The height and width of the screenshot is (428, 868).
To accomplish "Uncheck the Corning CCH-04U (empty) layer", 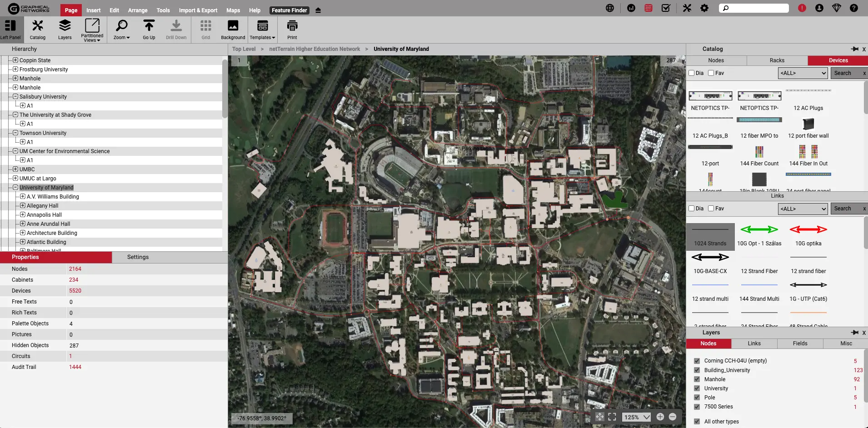I will click(x=697, y=361).
